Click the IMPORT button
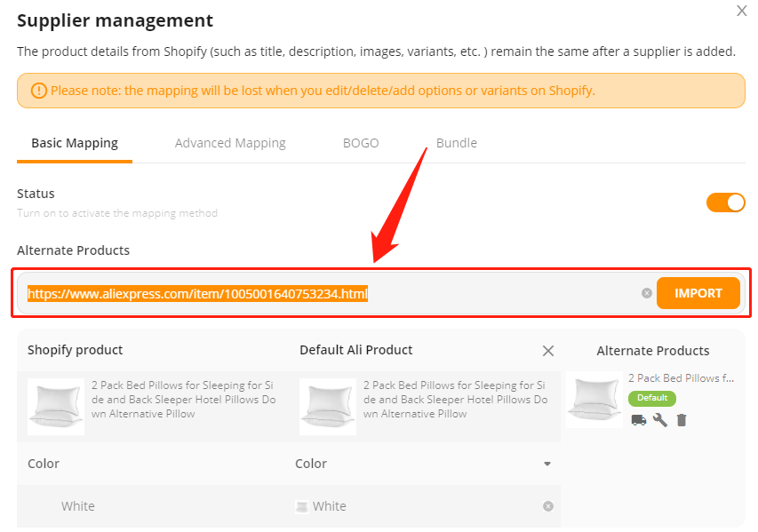 click(698, 293)
